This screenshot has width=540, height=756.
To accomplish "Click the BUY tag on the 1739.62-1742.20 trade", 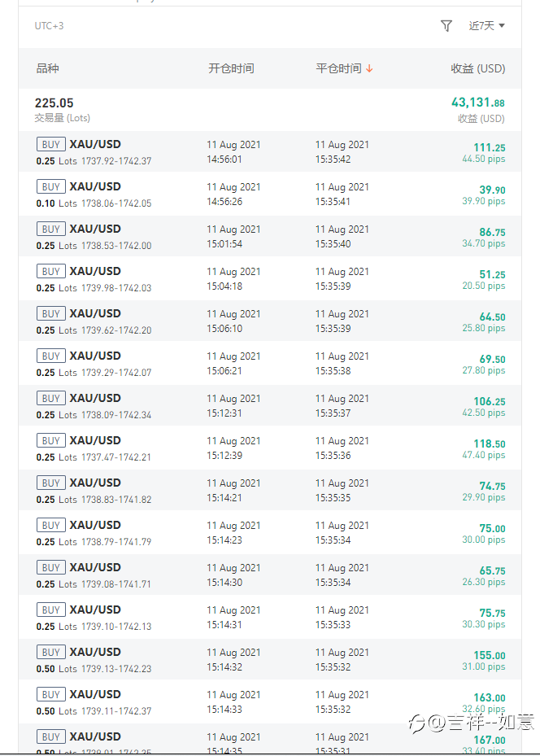I will point(50,313).
